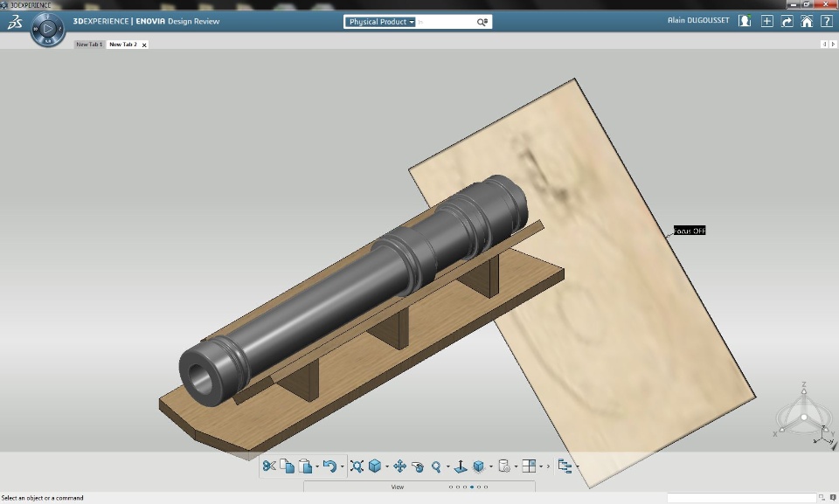Open the user profile avatar icon

coord(745,21)
